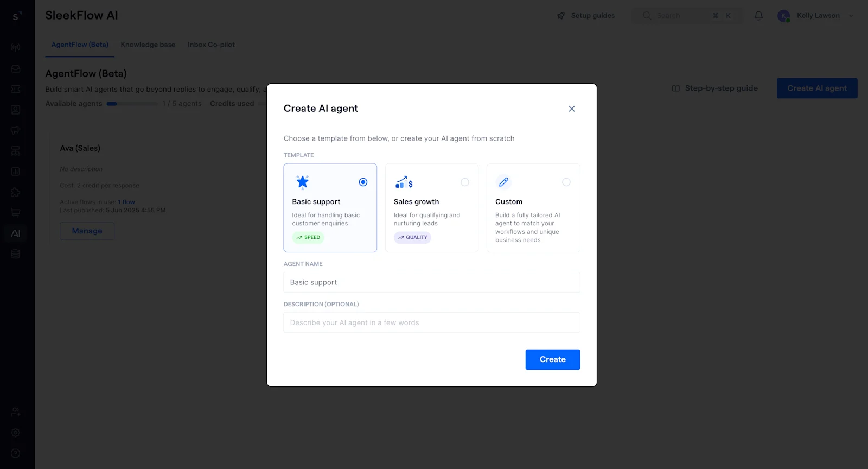Select the Basic support template radio button
The height and width of the screenshot is (469, 868).
pyautogui.click(x=363, y=182)
